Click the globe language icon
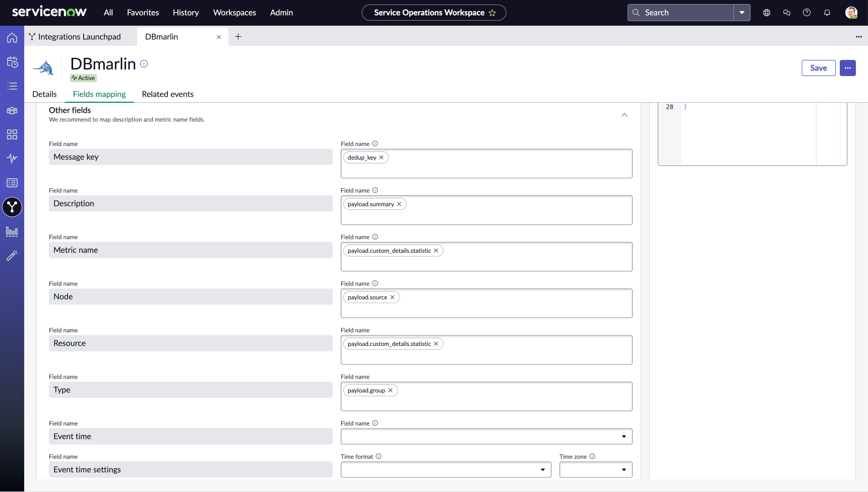The height and width of the screenshot is (492, 868). [x=767, y=13]
